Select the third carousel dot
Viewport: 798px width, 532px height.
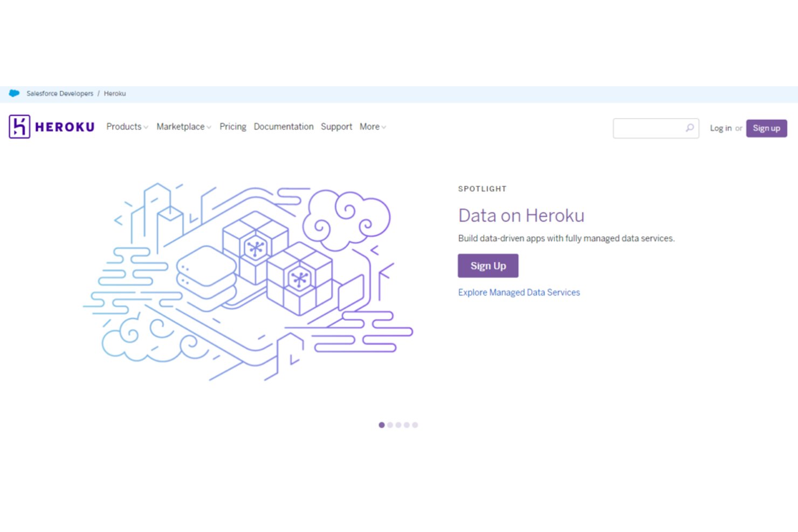coord(398,425)
